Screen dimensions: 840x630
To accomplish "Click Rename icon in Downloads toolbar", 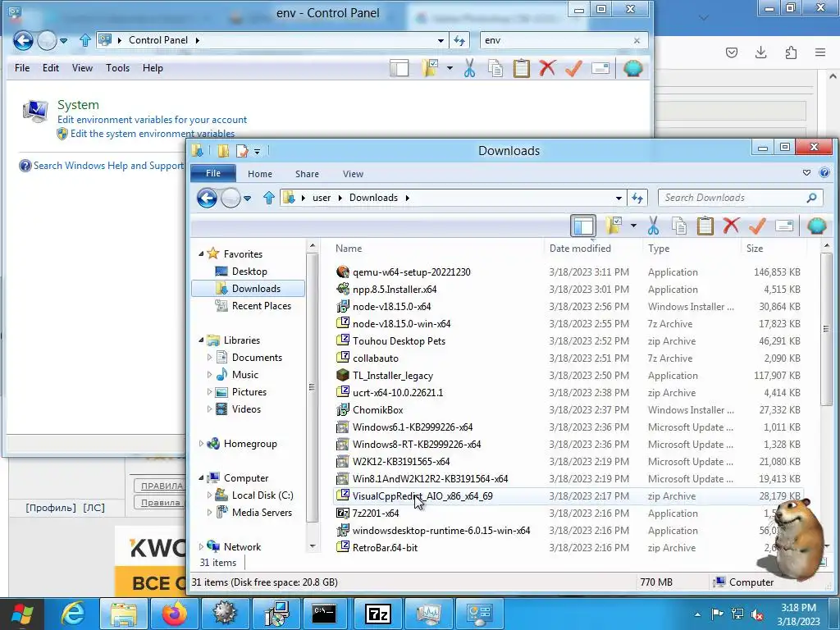I will click(x=783, y=226).
